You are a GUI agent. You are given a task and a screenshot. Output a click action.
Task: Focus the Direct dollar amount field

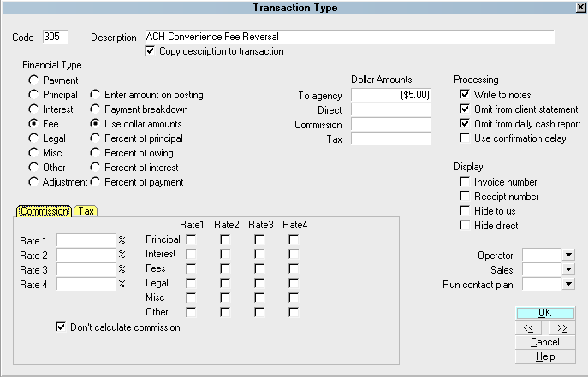(x=391, y=109)
